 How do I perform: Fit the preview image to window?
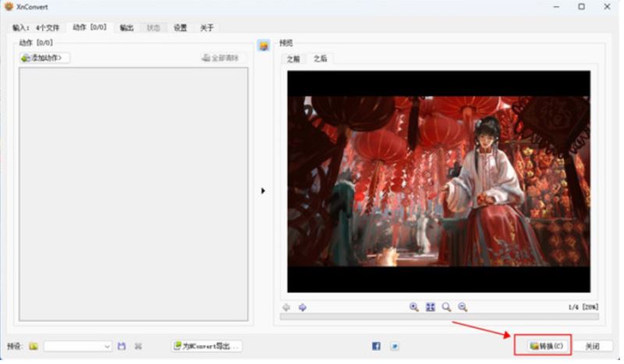click(x=431, y=307)
